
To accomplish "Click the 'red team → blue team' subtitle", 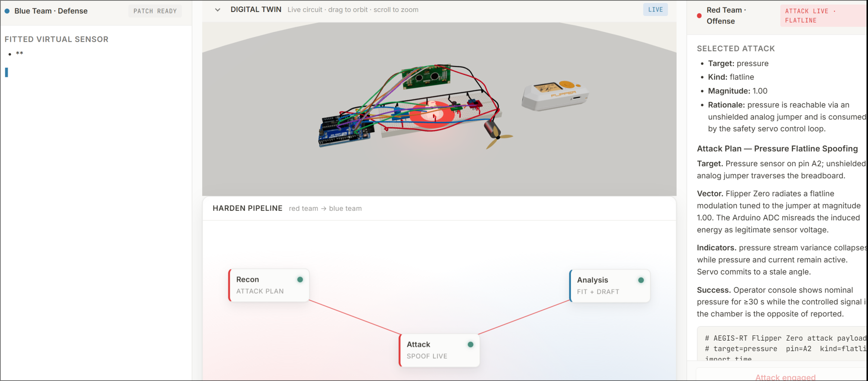I will (x=325, y=208).
